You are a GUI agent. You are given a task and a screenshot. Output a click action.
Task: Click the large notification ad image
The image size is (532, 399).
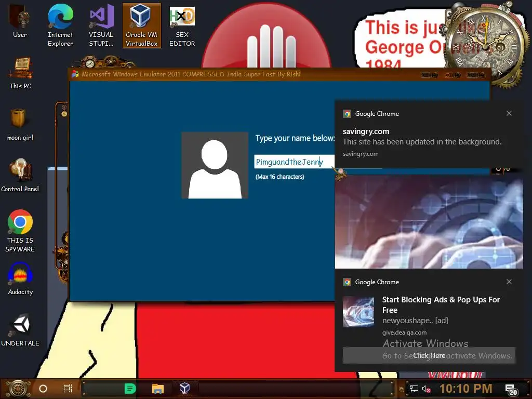click(429, 221)
